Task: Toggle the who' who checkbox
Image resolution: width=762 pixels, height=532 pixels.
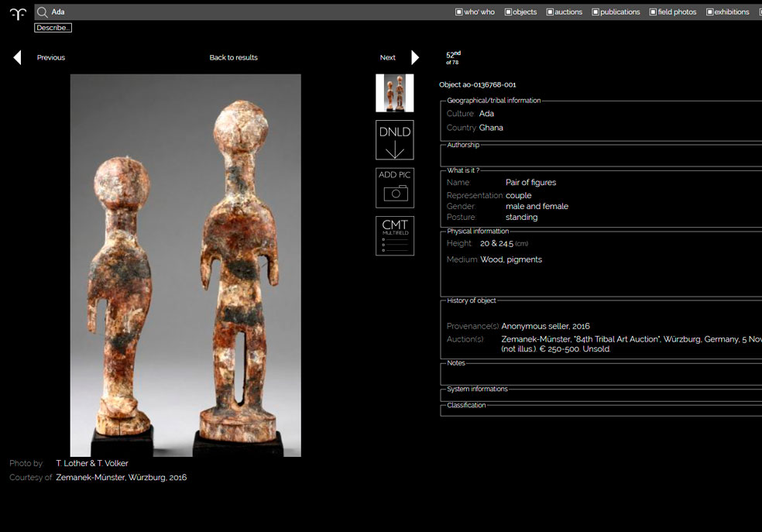Action: click(458, 12)
